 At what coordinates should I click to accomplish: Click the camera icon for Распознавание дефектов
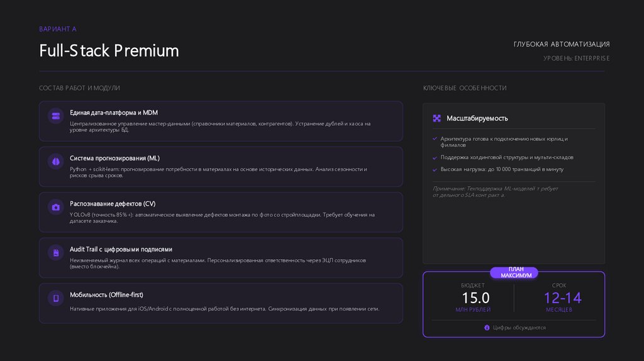point(56,207)
